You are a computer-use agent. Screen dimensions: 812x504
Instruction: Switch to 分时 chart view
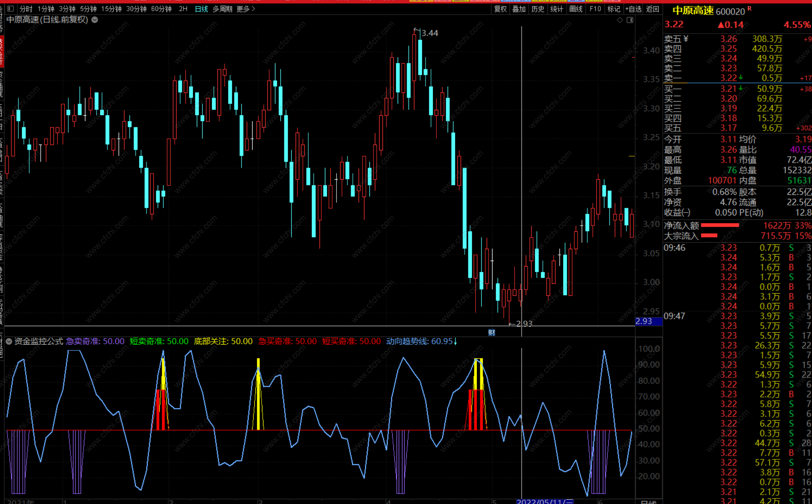click(26, 9)
